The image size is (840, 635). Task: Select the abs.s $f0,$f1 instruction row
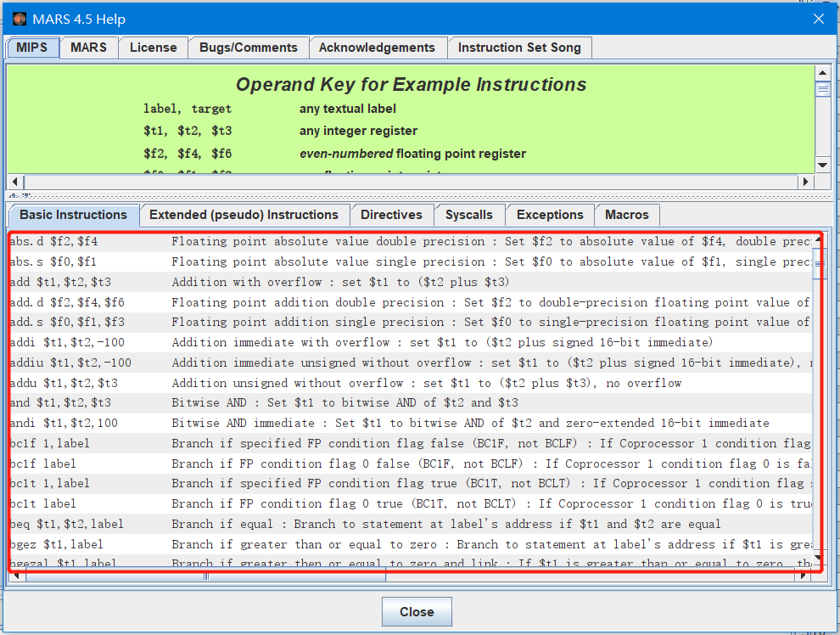click(411, 262)
